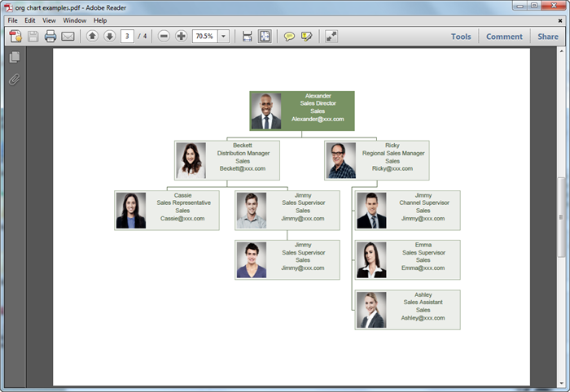This screenshot has height=392, width=570.
Task: Zoom out with the minus button
Action: coord(164,37)
